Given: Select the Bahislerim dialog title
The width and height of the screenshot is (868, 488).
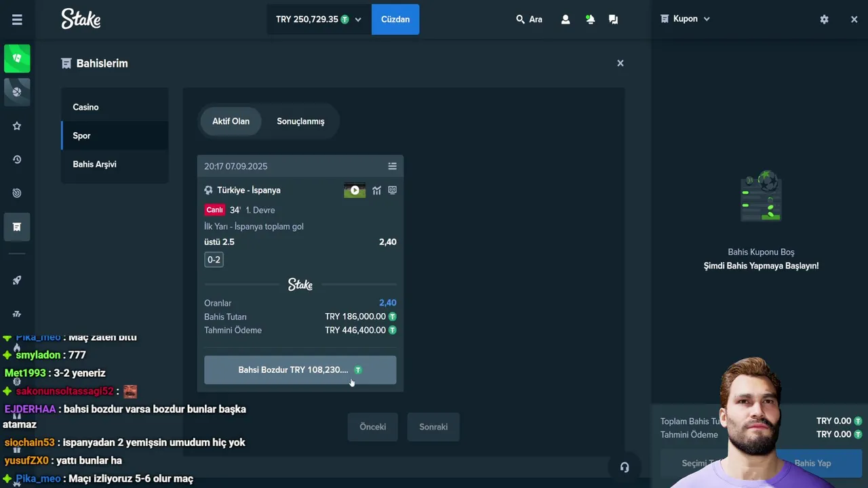Looking at the screenshot, I should 102,63.
